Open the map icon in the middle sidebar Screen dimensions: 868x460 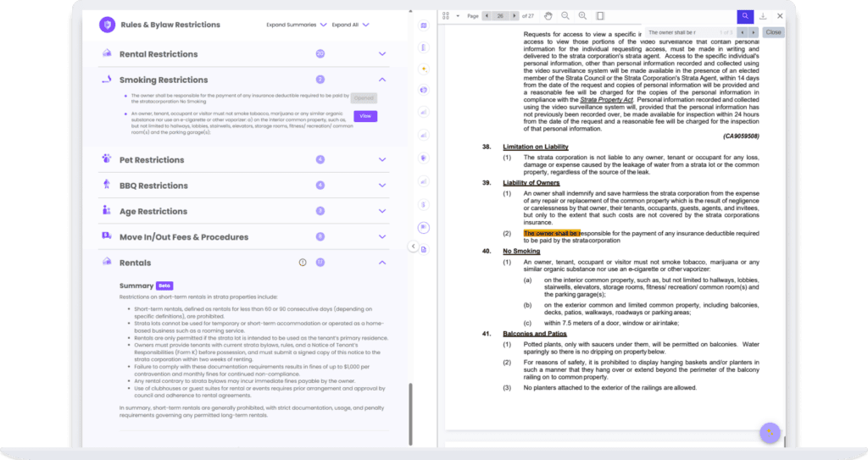point(424,25)
